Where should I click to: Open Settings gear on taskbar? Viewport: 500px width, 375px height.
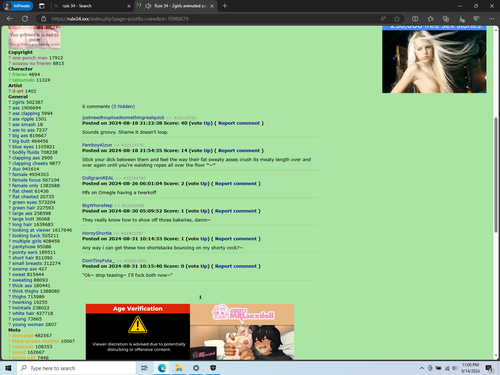coord(196,368)
